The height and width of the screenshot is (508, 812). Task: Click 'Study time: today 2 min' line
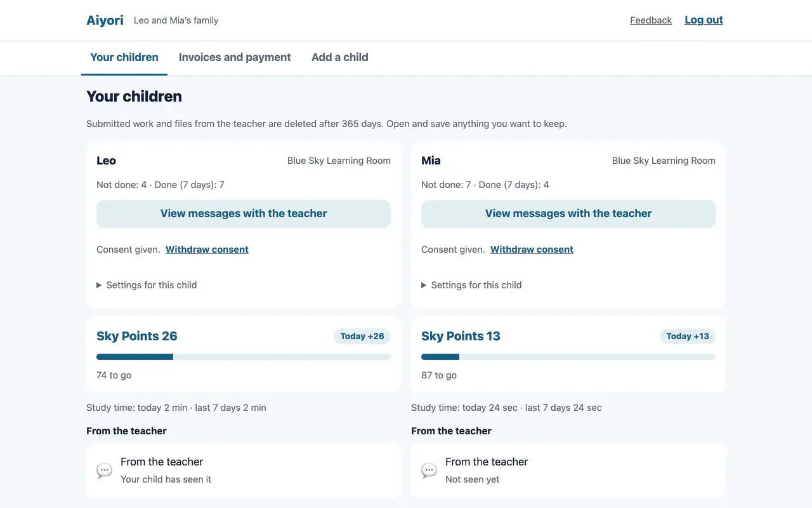point(176,408)
